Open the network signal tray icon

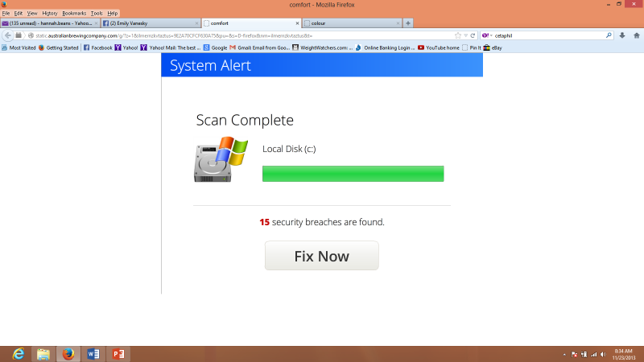tap(593, 355)
